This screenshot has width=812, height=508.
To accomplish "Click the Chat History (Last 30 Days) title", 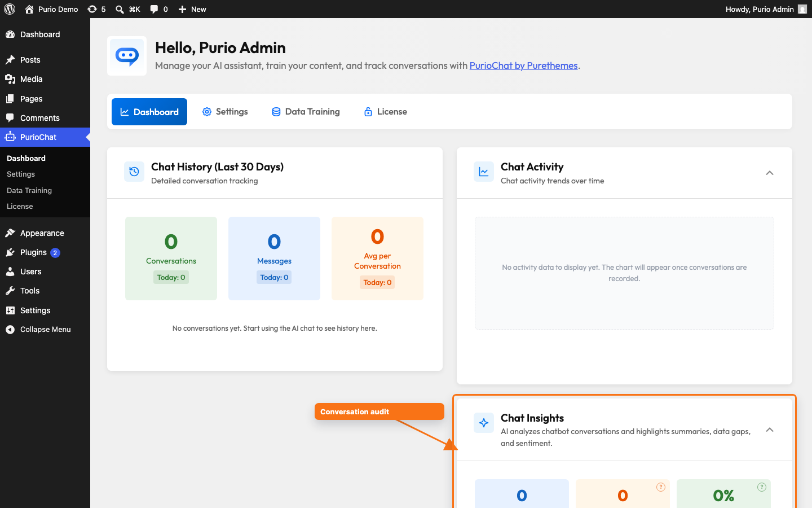I will 217,167.
